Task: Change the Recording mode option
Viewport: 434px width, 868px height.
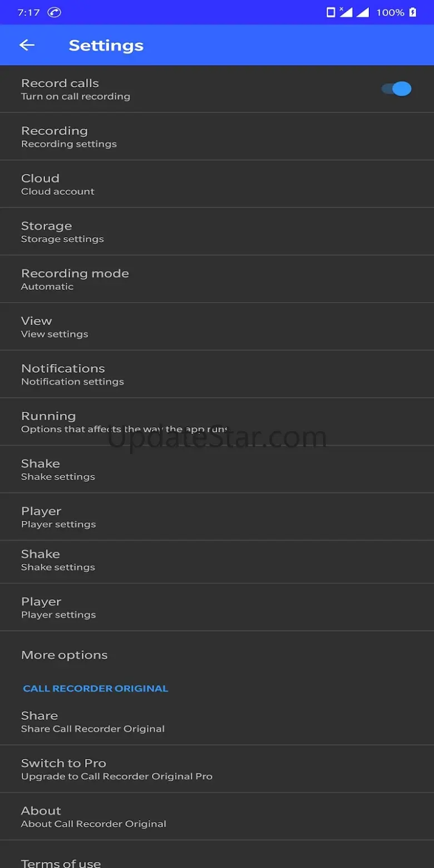Action: click(217, 279)
